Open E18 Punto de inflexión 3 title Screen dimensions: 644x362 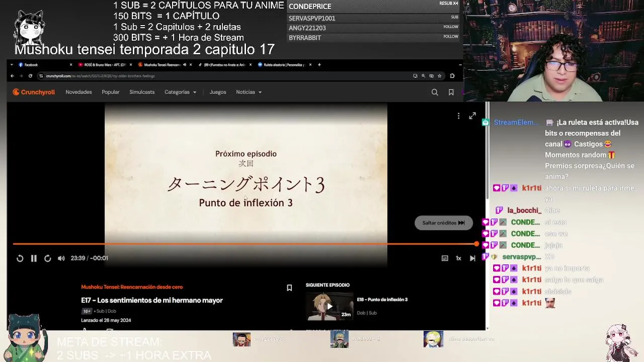pos(382,300)
